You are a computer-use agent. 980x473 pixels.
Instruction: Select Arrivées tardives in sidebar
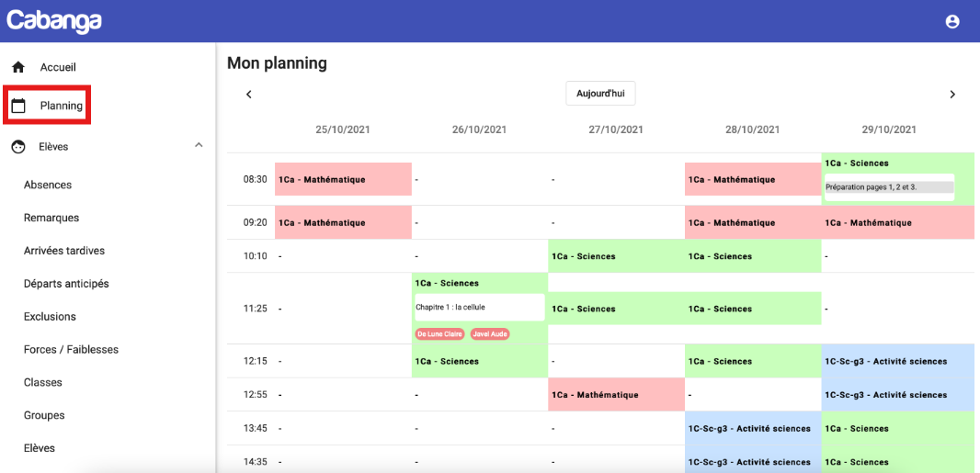64,251
